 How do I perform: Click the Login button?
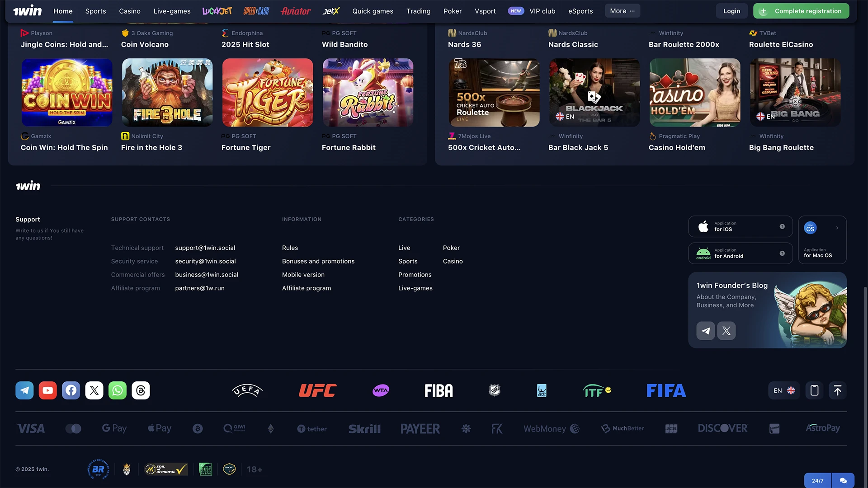click(x=731, y=11)
